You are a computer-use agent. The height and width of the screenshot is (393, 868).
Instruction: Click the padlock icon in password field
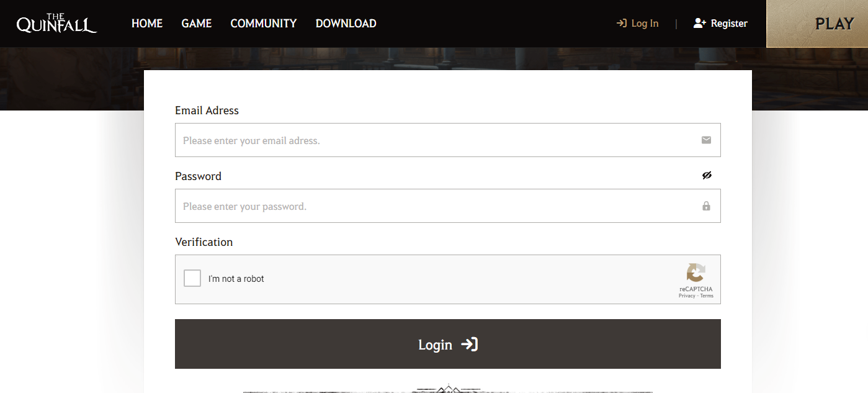click(706, 206)
